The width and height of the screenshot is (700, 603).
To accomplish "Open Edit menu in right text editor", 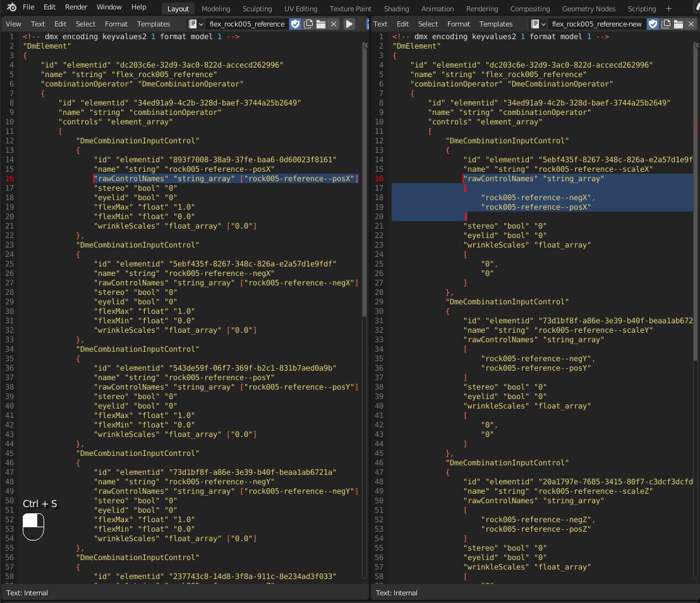I will pyautogui.click(x=402, y=24).
